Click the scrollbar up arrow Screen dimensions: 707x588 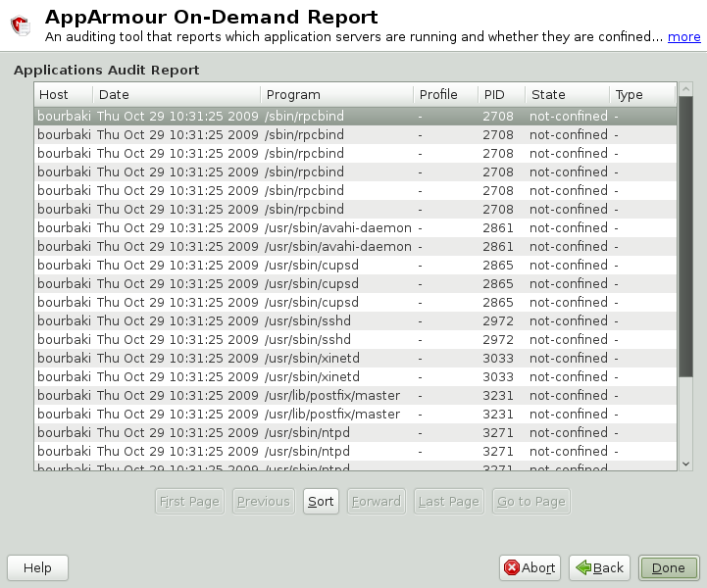click(x=685, y=89)
